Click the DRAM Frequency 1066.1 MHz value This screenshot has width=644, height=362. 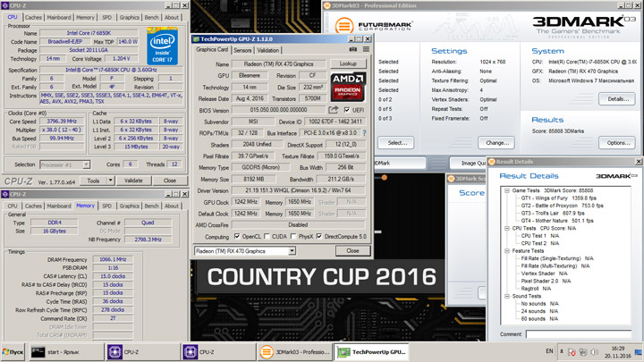[x=113, y=259]
